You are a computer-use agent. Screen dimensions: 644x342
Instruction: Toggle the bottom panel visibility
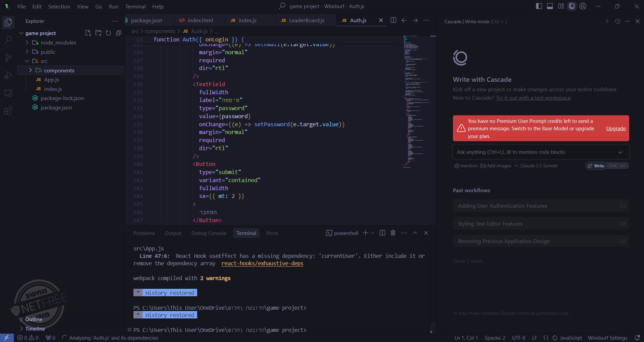point(550,6)
